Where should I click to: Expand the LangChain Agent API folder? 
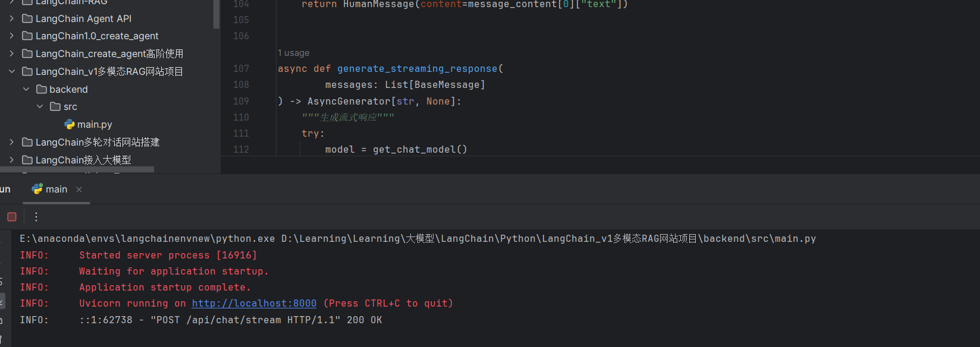(12, 19)
